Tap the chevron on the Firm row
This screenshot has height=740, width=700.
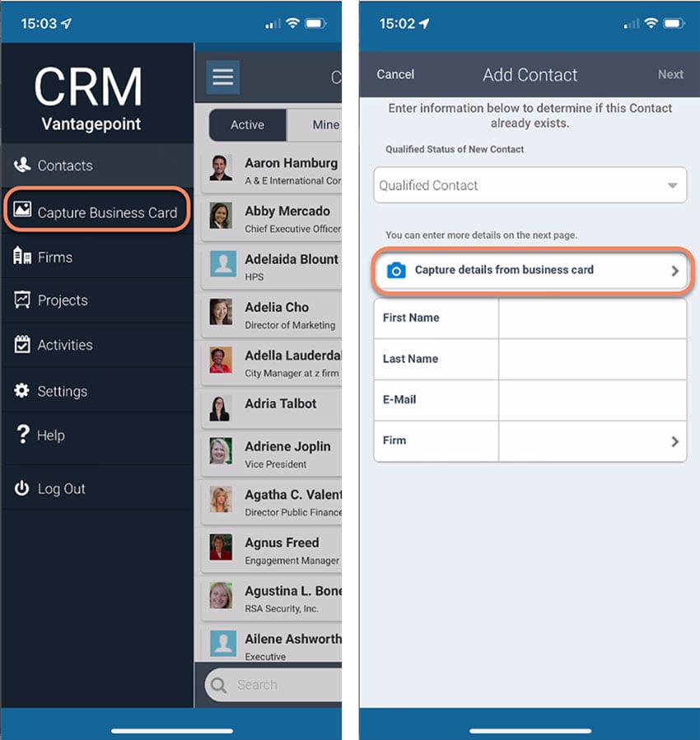[x=675, y=441]
